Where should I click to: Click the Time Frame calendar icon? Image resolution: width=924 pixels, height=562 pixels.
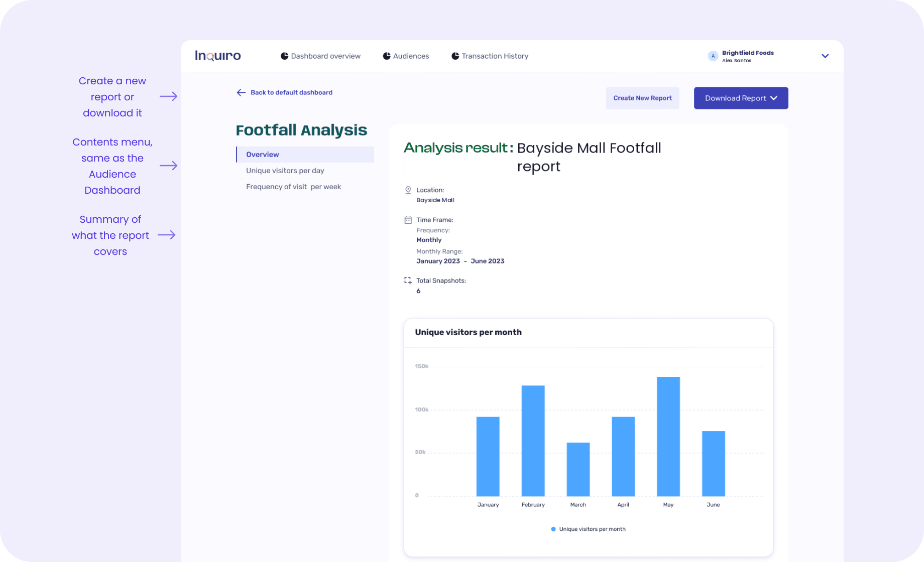point(408,220)
